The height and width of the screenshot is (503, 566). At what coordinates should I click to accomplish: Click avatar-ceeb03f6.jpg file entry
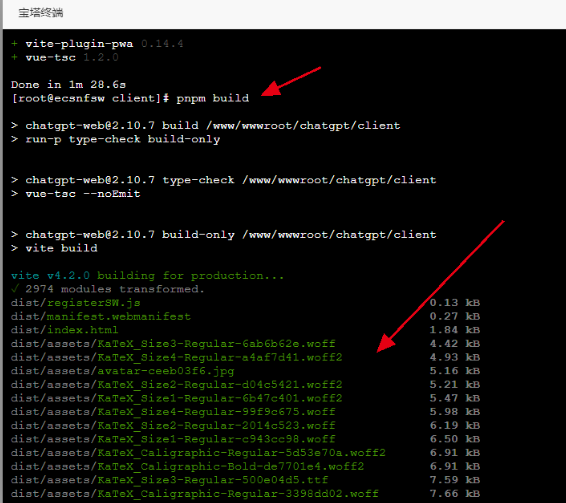pos(123,371)
